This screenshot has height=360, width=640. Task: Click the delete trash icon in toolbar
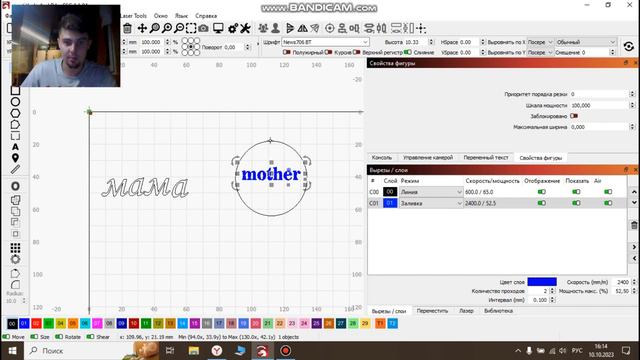pos(127,28)
